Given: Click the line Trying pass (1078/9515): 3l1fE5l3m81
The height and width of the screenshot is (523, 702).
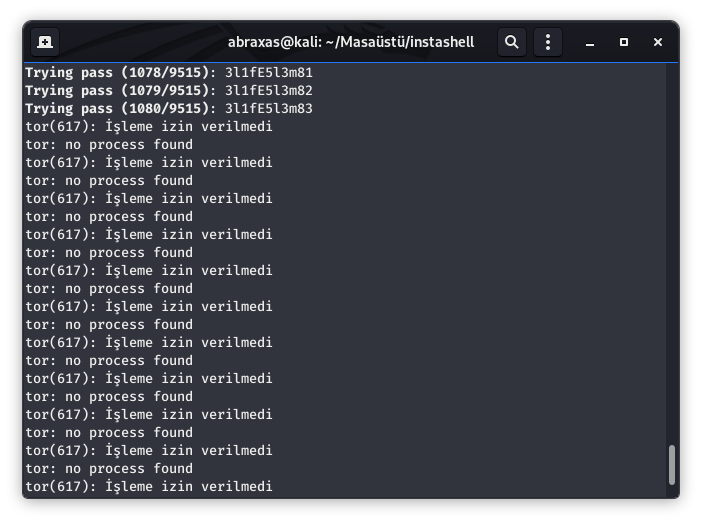Looking at the screenshot, I should (169, 73).
